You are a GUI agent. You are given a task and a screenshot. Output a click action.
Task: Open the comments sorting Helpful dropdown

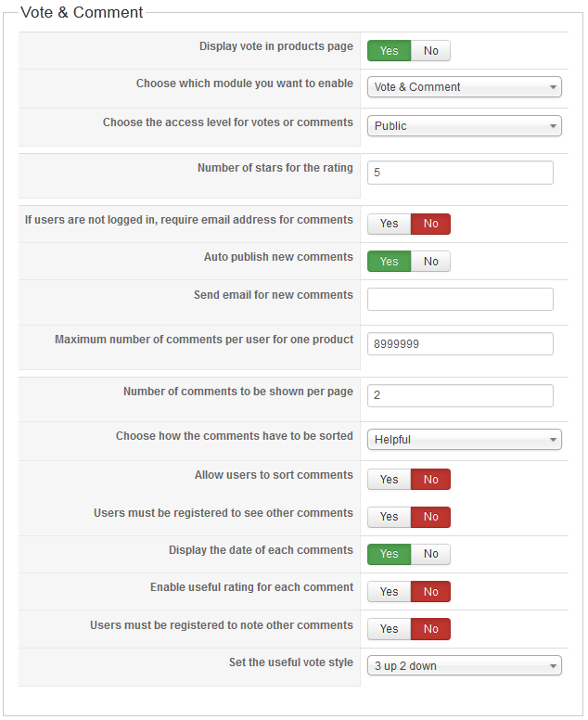point(464,440)
